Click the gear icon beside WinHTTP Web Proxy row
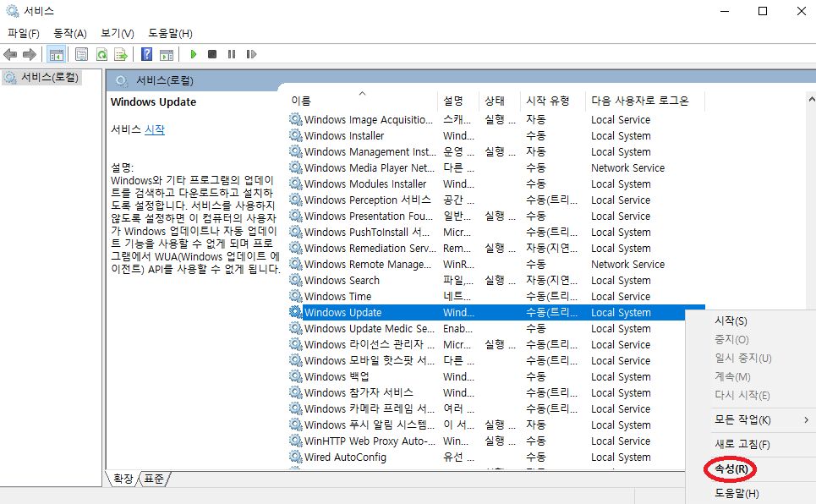 296,441
